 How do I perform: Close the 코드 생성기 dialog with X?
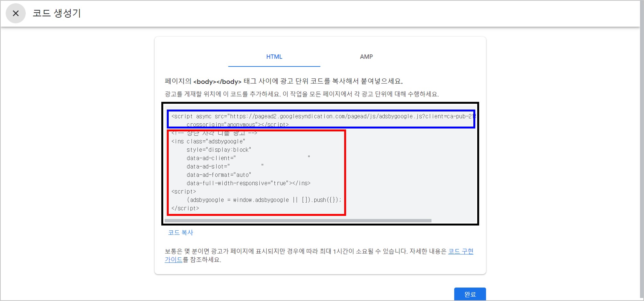point(15,13)
